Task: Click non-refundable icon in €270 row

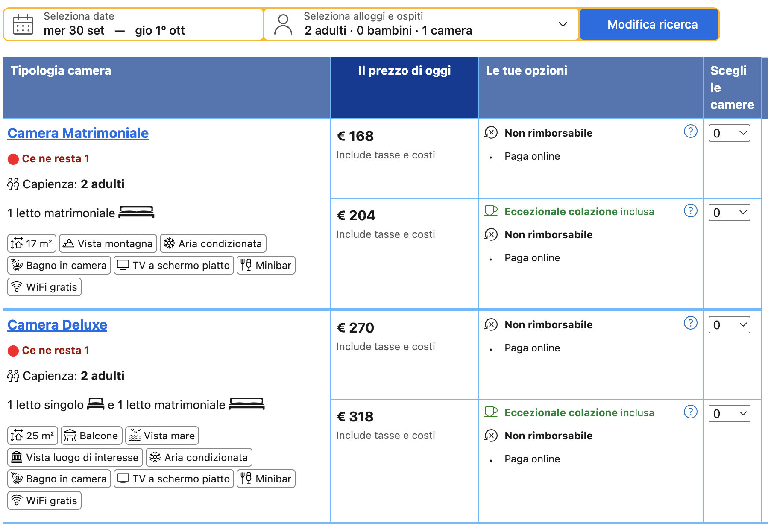Action: point(491,324)
